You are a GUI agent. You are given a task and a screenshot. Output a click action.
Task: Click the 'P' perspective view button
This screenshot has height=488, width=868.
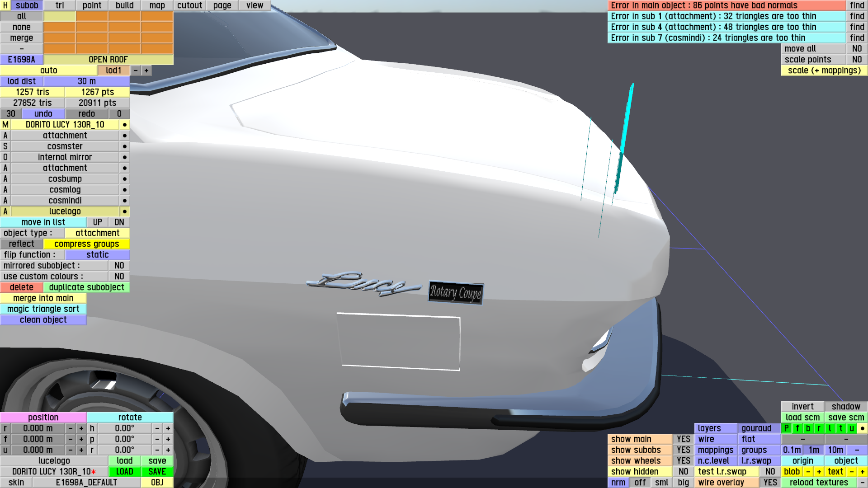point(786,428)
